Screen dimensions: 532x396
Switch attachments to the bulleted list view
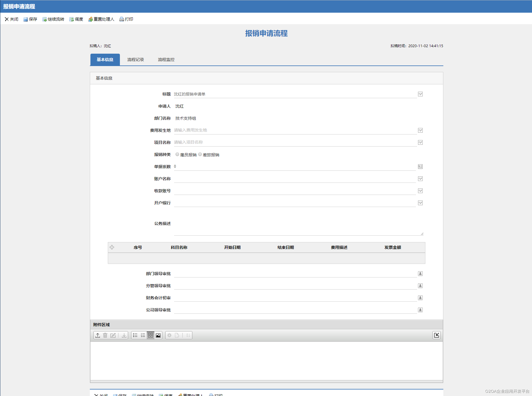coord(135,335)
